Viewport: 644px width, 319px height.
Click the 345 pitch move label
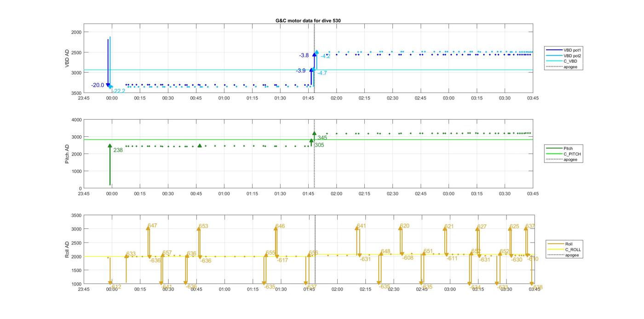pyautogui.click(x=322, y=138)
